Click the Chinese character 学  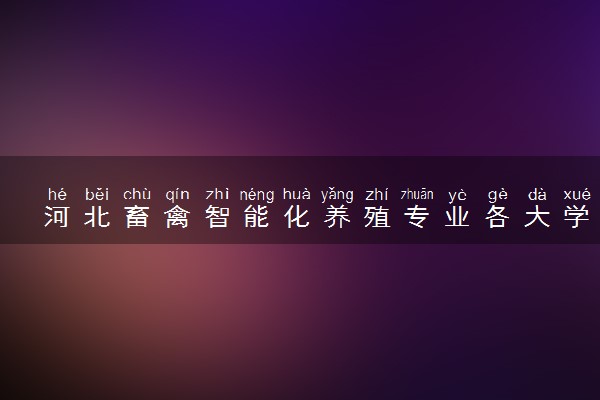577,217
